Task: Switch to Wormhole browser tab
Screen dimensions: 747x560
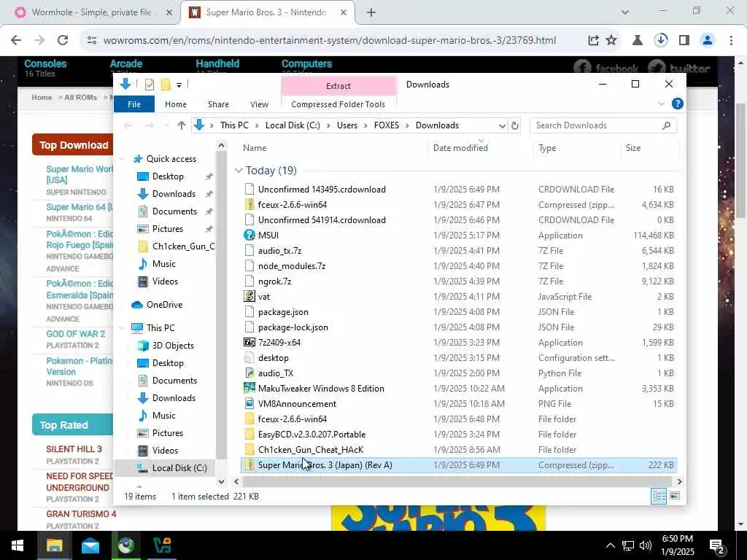Action: coord(90,12)
